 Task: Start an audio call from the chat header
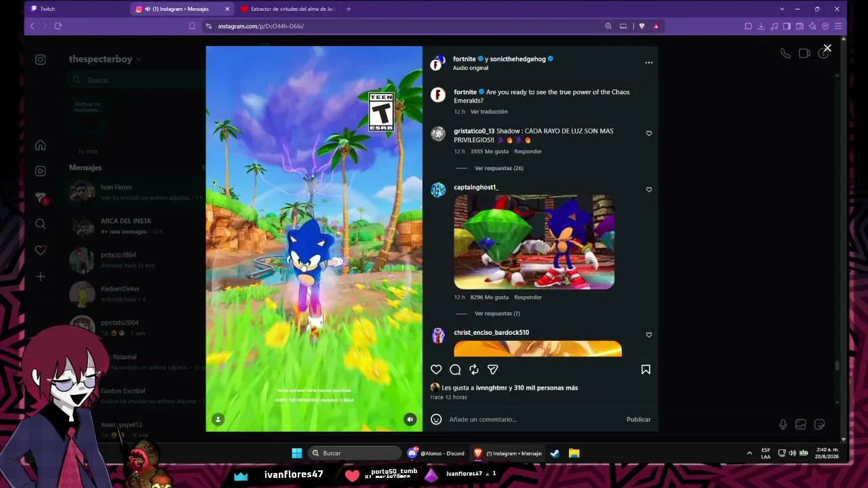click(x=785, y=54)
